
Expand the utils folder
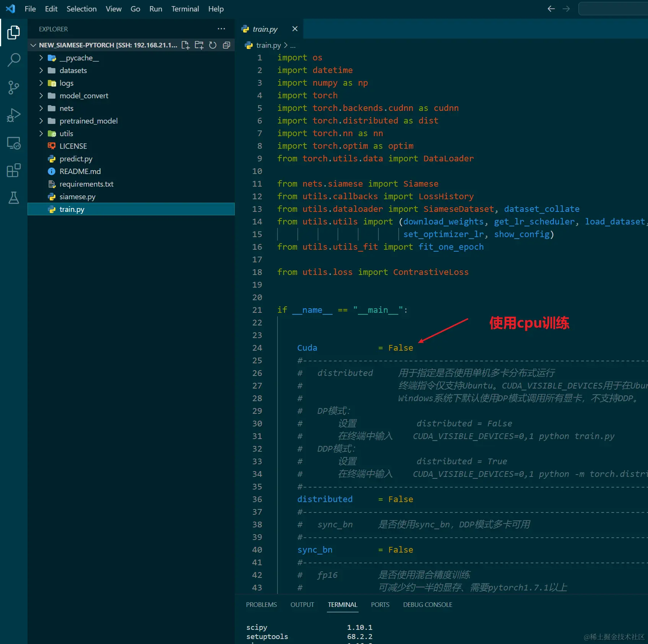(x=41, y=133)
